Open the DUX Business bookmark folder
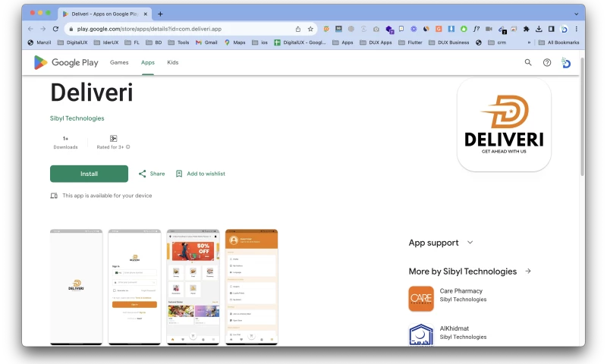This screenshot has width=607, height=364. point(448,42)
